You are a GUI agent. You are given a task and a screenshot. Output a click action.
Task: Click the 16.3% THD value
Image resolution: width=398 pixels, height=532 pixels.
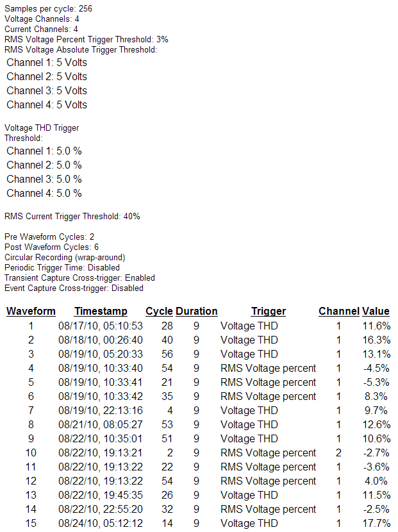(376, 340)
